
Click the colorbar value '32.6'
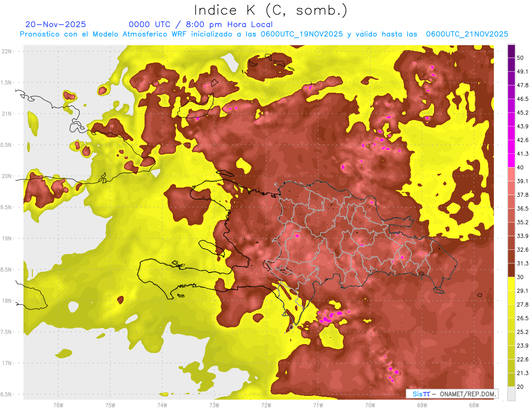click(522, 250)
